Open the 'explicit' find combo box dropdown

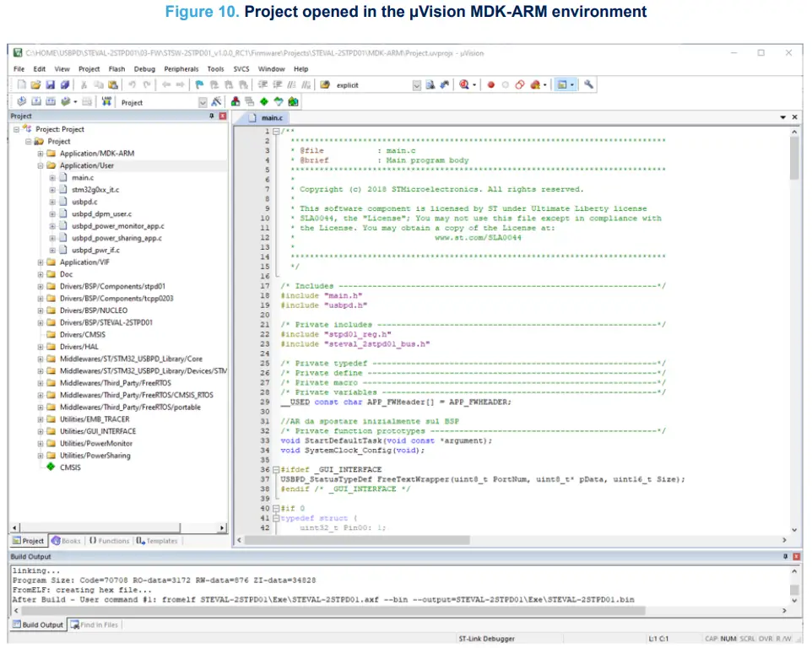coord(416,85)
